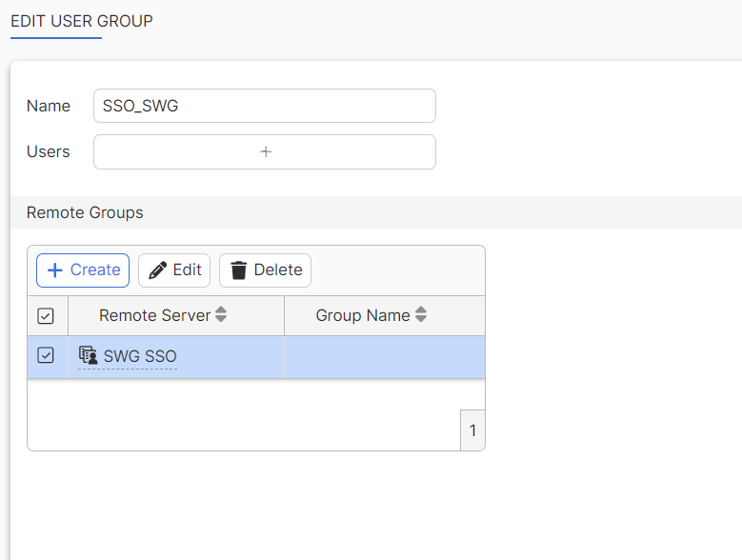
Task: Click the trash can Delete icon
Action: [239, 270]
